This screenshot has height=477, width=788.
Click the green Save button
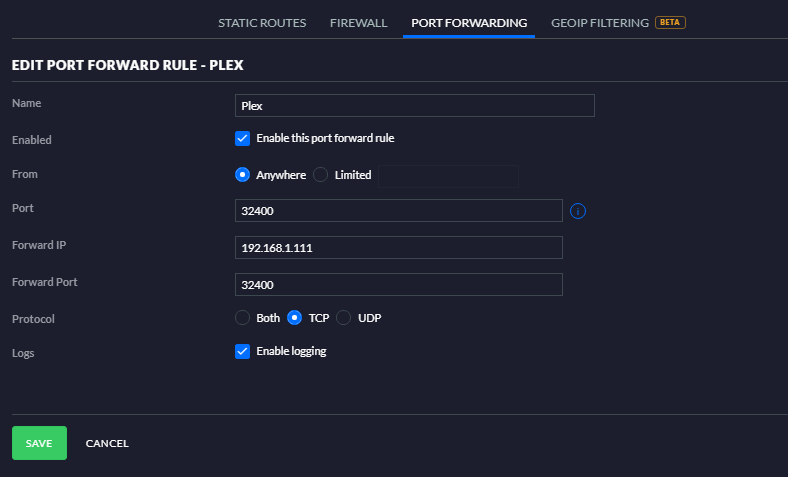tap(39, 443)
